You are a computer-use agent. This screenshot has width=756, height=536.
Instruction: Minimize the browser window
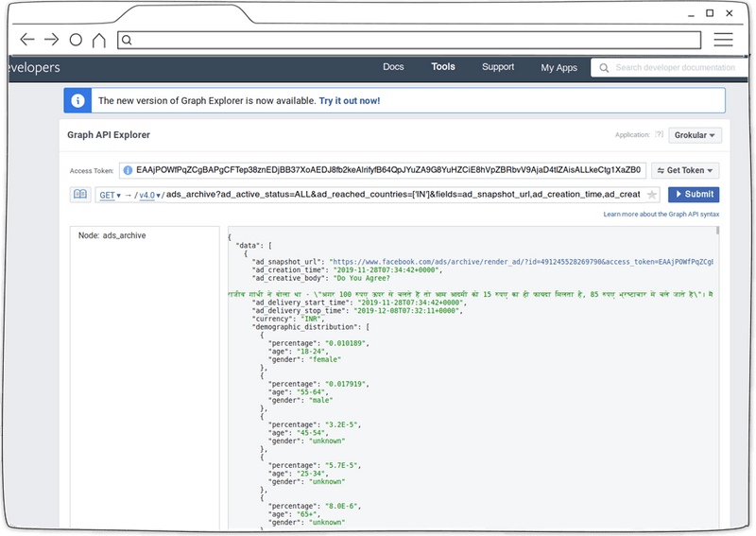tap(691, 14)
